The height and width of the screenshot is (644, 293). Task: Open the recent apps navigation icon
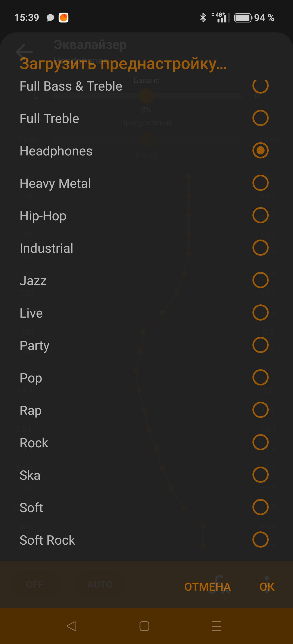coord(217,626)
